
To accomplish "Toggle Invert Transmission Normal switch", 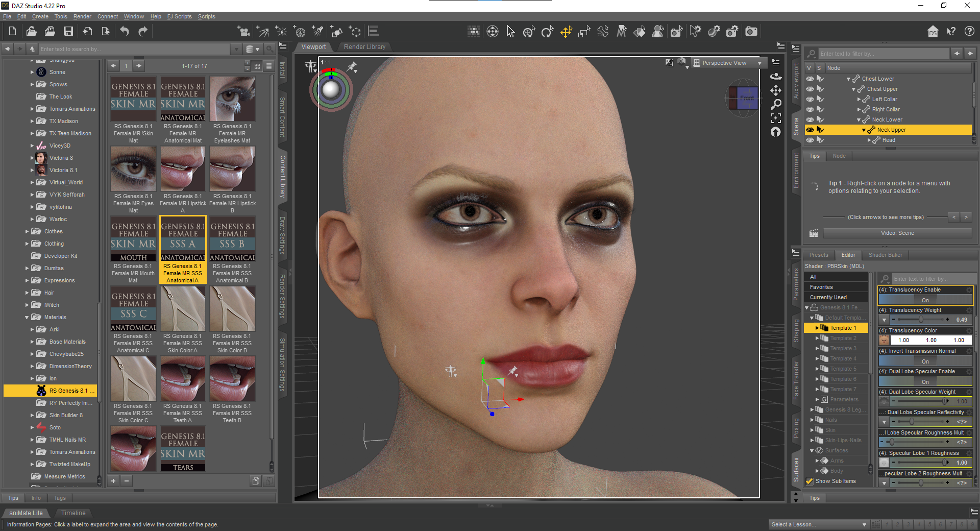I will [x=925, y=361].
